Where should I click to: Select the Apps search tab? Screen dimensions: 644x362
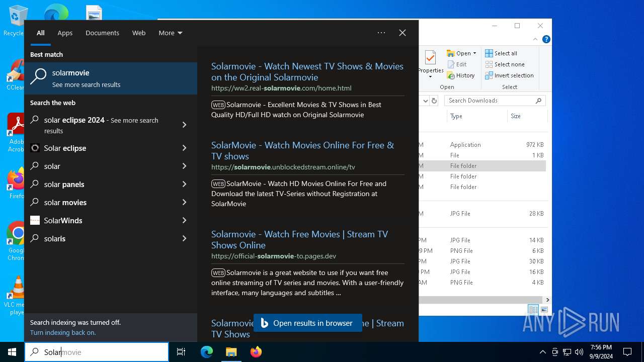click(65, 33)
